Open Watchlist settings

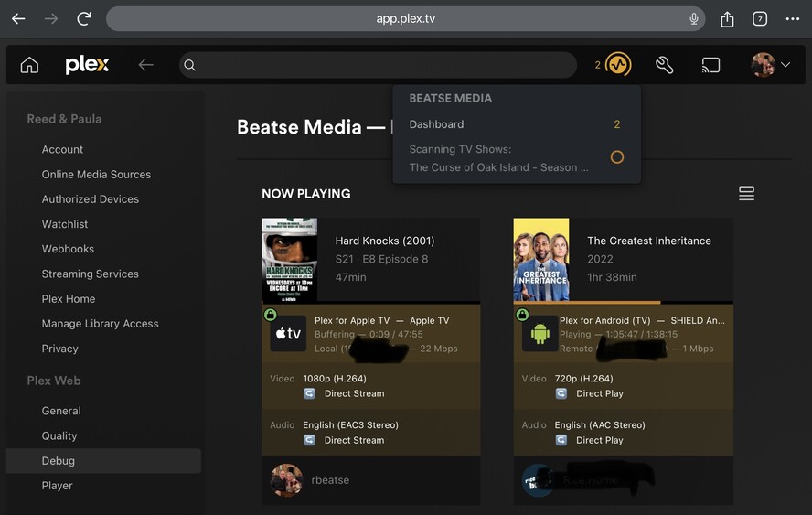[65, 224]
